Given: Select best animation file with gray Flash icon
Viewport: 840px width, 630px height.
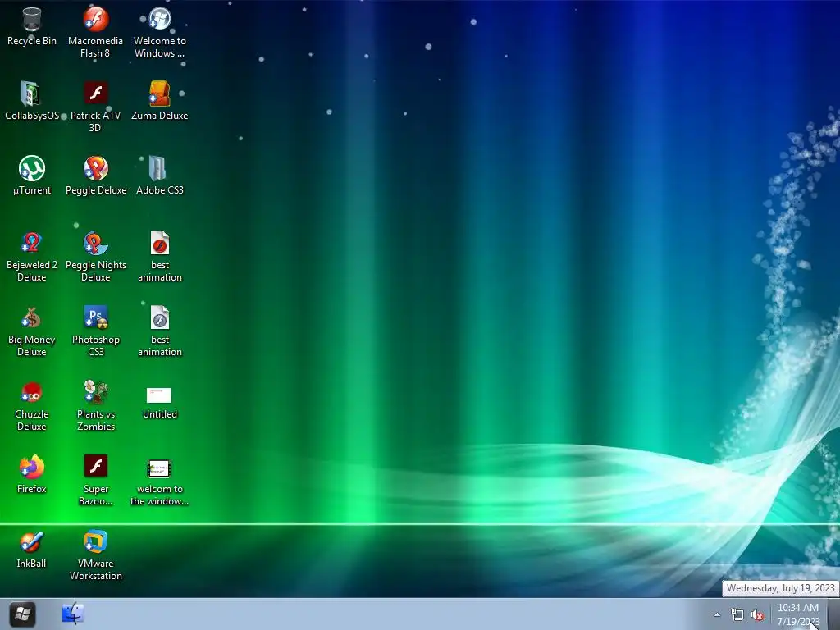Looking at the screenshot, I should click(160, 331).
